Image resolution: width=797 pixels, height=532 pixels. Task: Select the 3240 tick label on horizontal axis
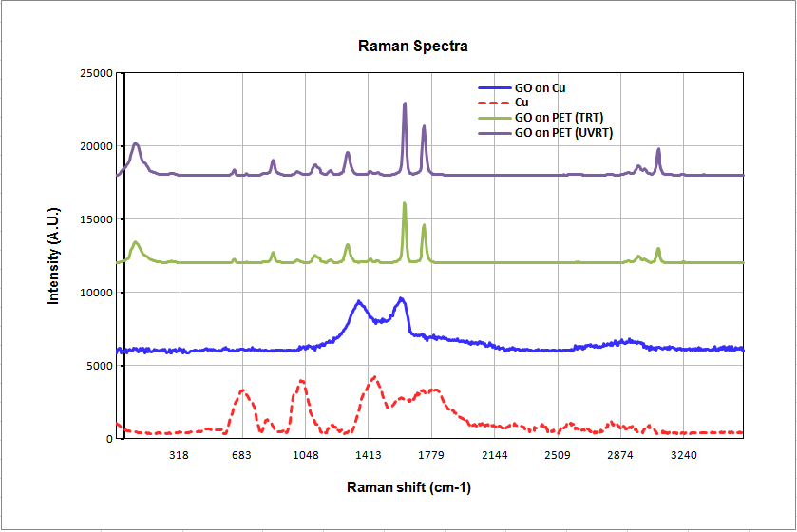pos(683,456)
